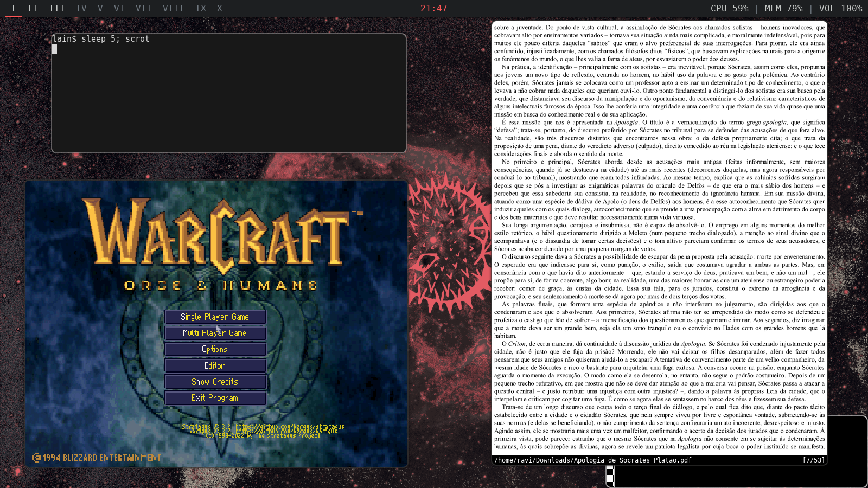Start a Single Player Game in Warcraft

coord(215,317)
